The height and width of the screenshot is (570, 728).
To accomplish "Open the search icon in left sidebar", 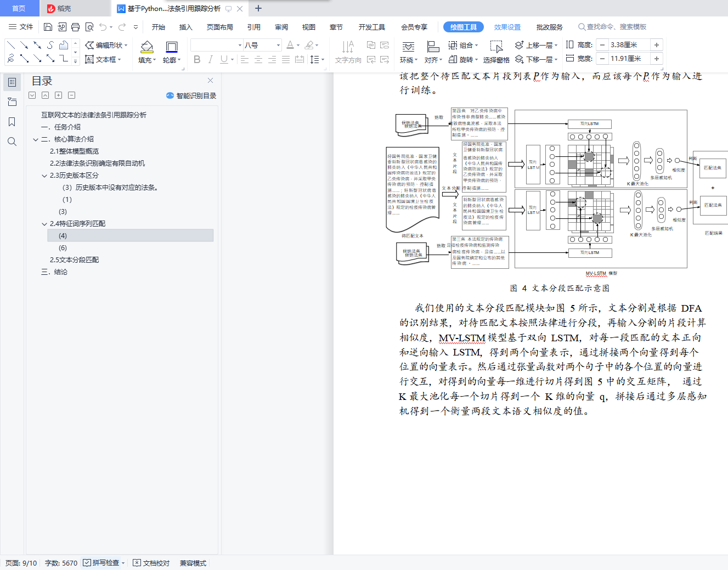I will [12, 142].
